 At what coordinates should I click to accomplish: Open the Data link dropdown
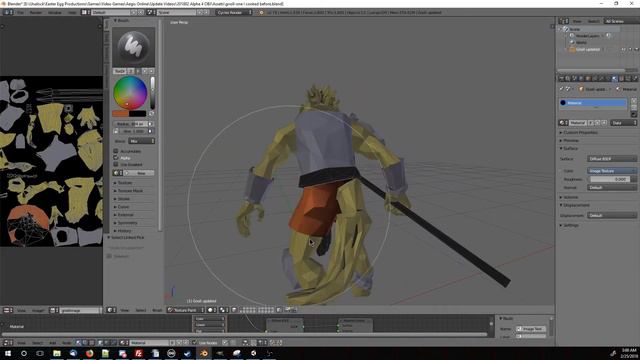point(624,123)
